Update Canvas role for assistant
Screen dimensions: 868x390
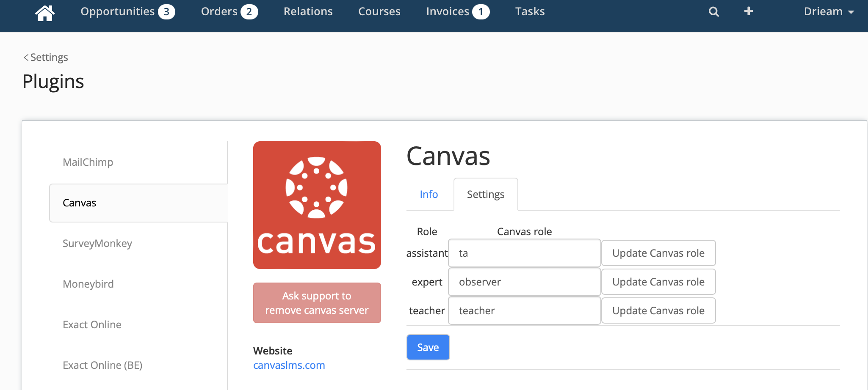[x=658, y=253]
